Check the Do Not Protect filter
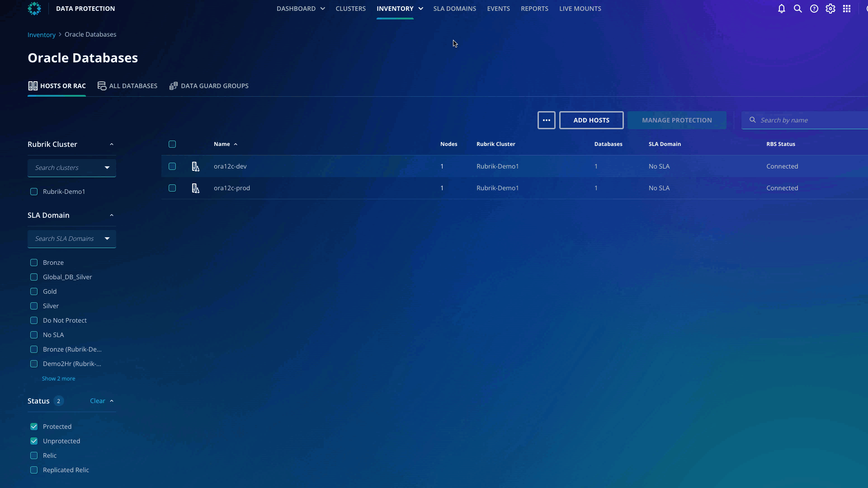 tap(34, 320)
